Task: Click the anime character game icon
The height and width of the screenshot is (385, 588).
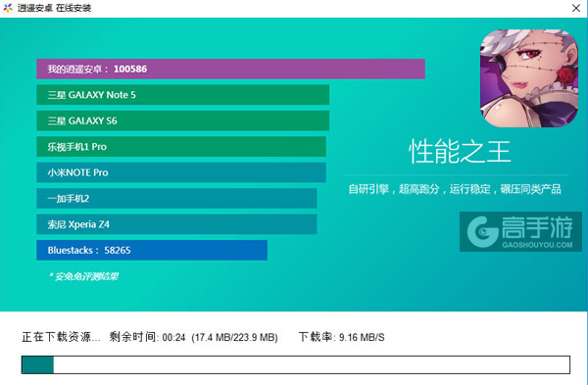Action: click(x=529, y=78)
